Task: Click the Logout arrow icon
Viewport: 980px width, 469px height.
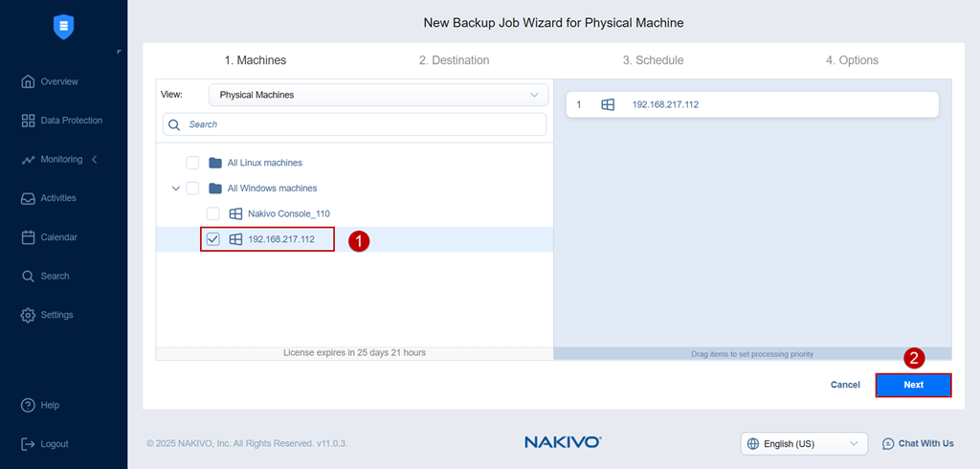Action: point(28,444)
